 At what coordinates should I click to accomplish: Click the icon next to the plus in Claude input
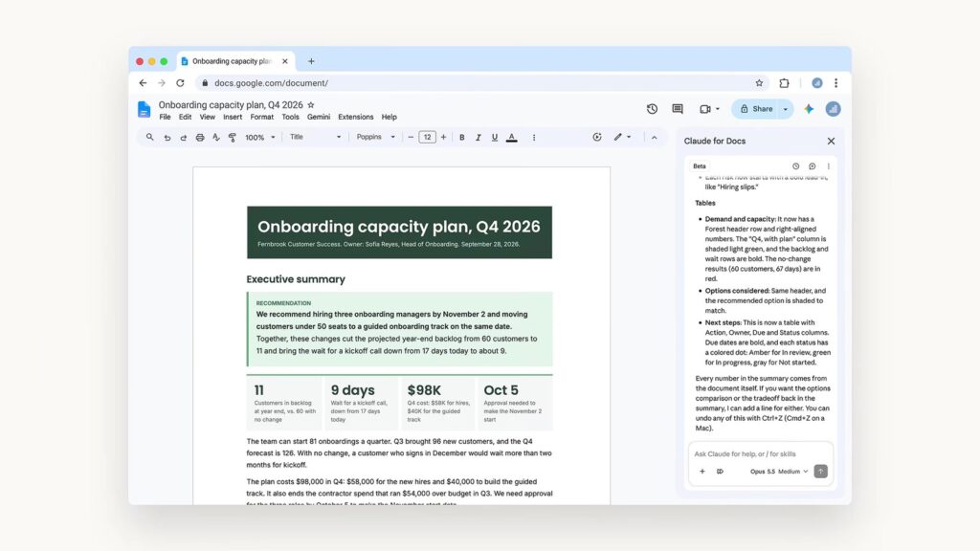point(720,471)
